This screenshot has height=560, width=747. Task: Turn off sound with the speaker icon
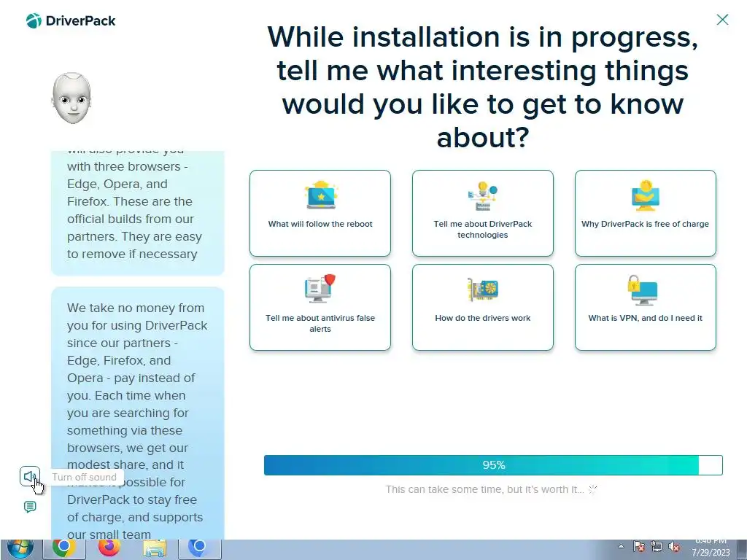point(29,476)
